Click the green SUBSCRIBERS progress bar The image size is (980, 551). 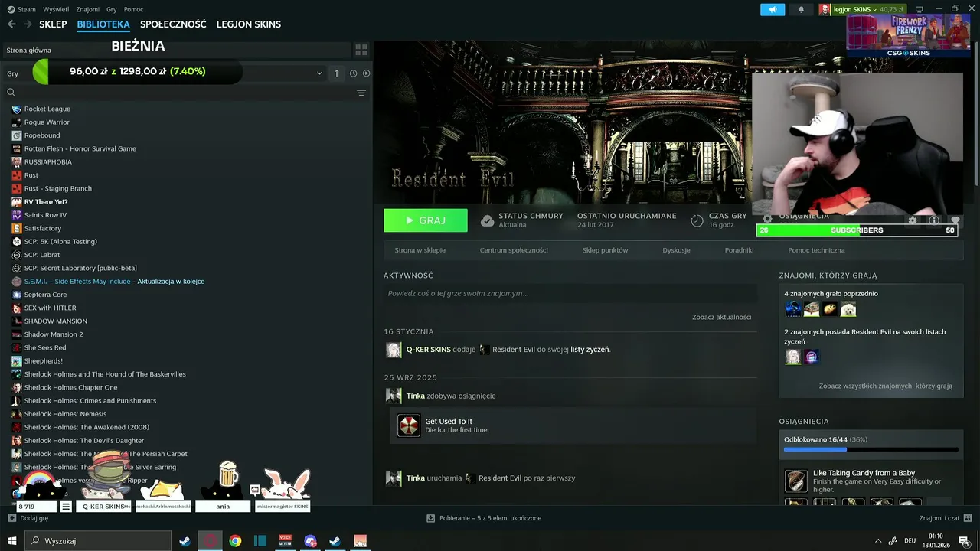coord(856,230)
